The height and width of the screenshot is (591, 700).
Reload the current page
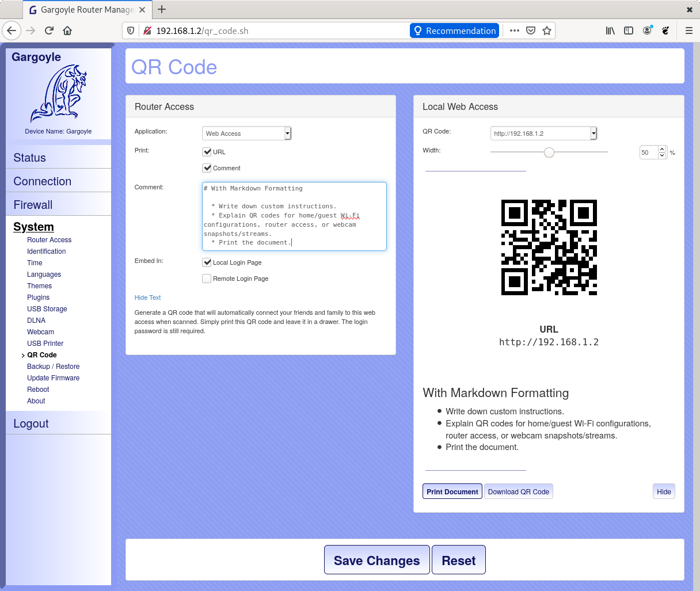49,30
